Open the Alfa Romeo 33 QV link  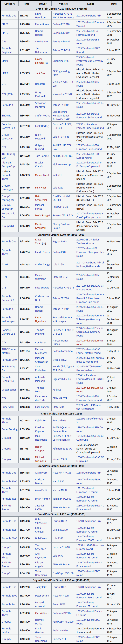tap(63, 448)
